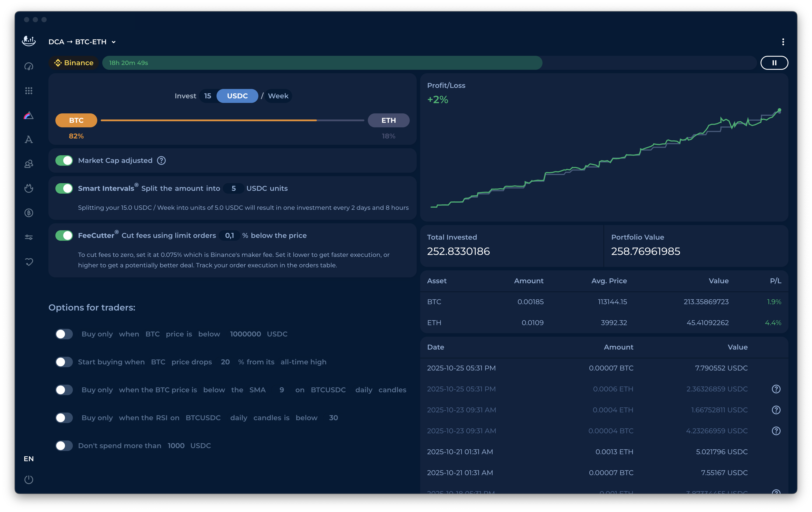This screenshot has width=812, height=512.
Task: Expand the DCA BTC-ETH strategy dropdown
Action: (82, 42)
